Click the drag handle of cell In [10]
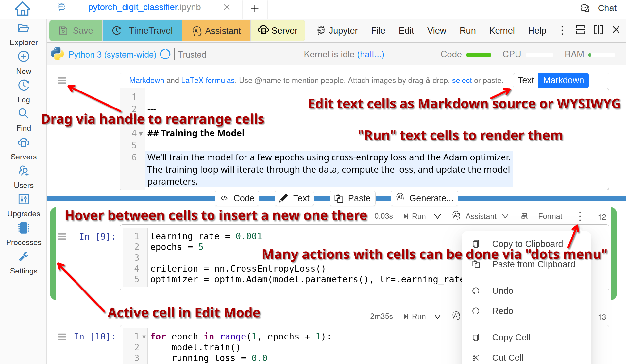This screenshot has width=626, height=364. (62, 337)
